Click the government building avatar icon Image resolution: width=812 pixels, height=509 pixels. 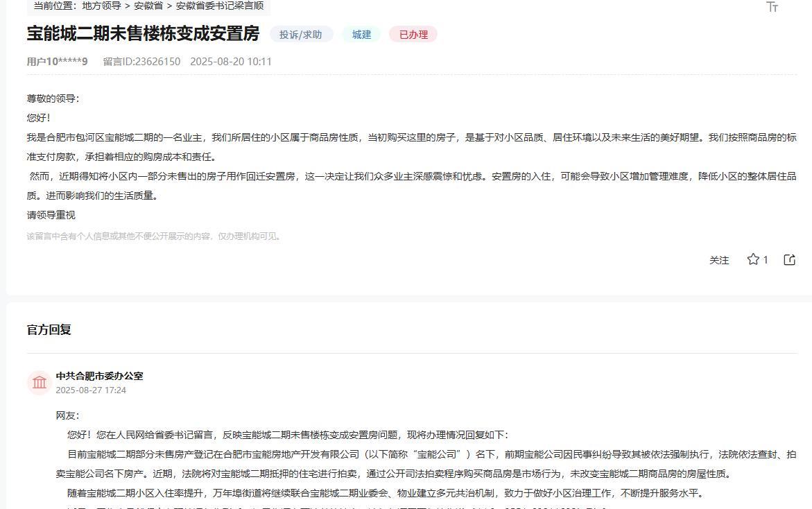point(40,383)
